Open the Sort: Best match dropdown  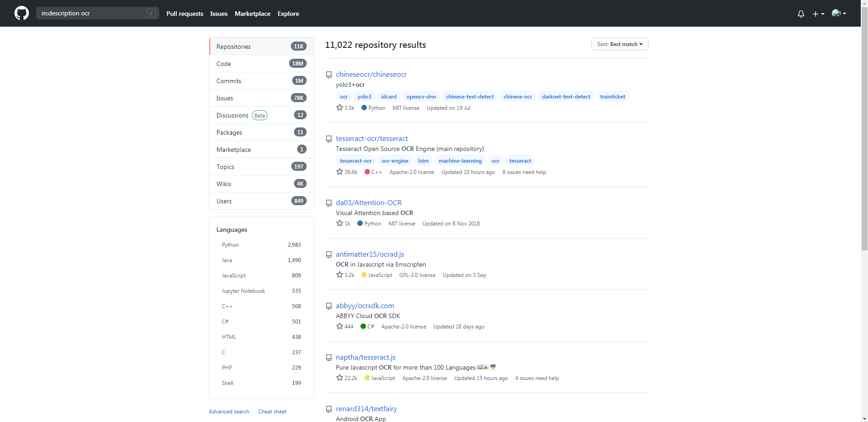pos(620,44)
